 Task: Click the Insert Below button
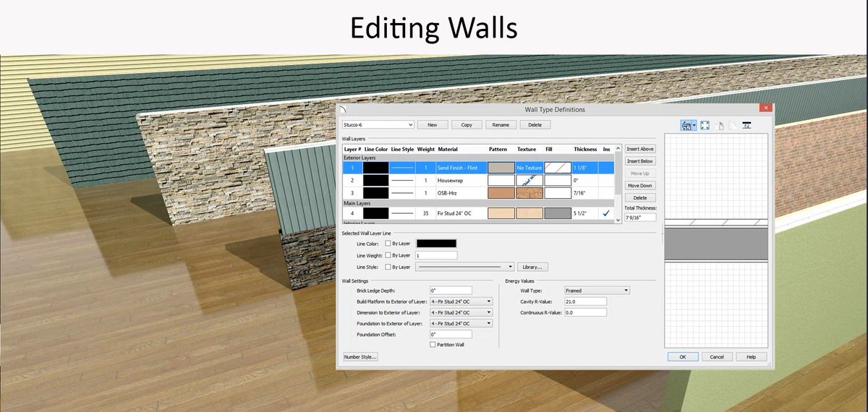pos(640,161)
